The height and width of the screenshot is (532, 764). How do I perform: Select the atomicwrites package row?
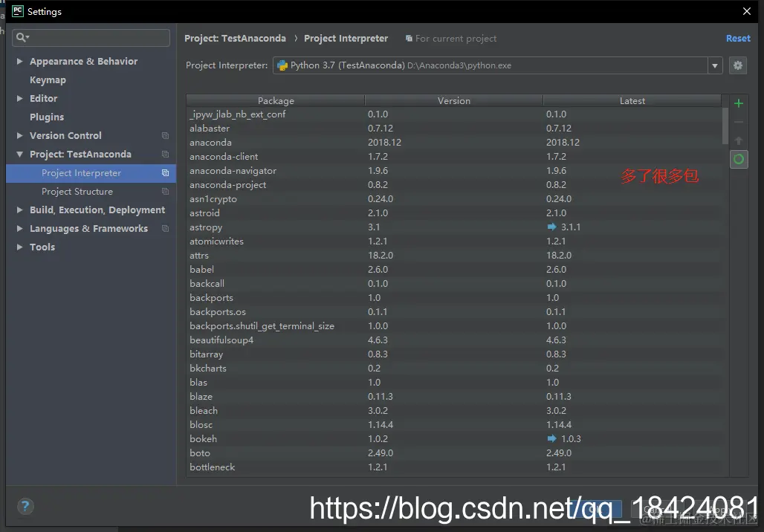(x=454, y=241)
